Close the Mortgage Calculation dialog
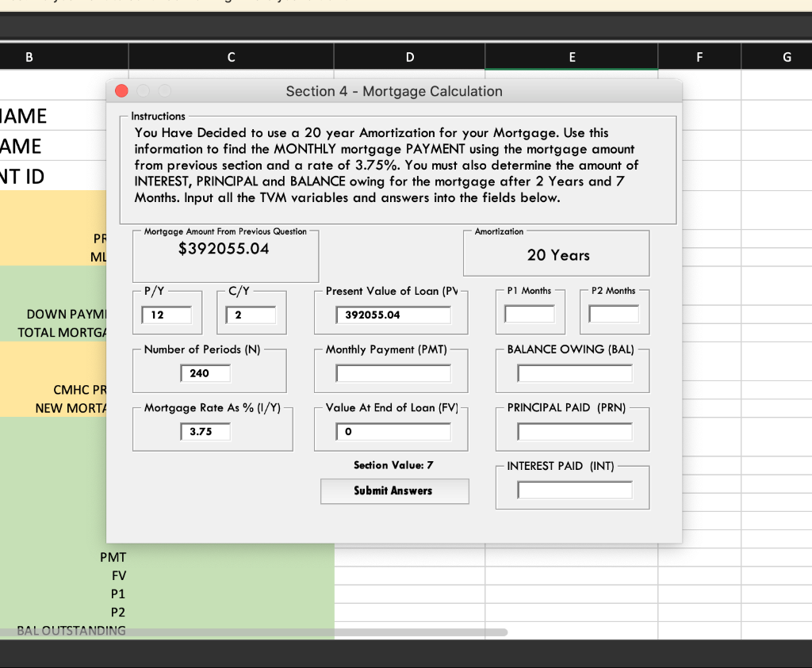 pos(121,91)
